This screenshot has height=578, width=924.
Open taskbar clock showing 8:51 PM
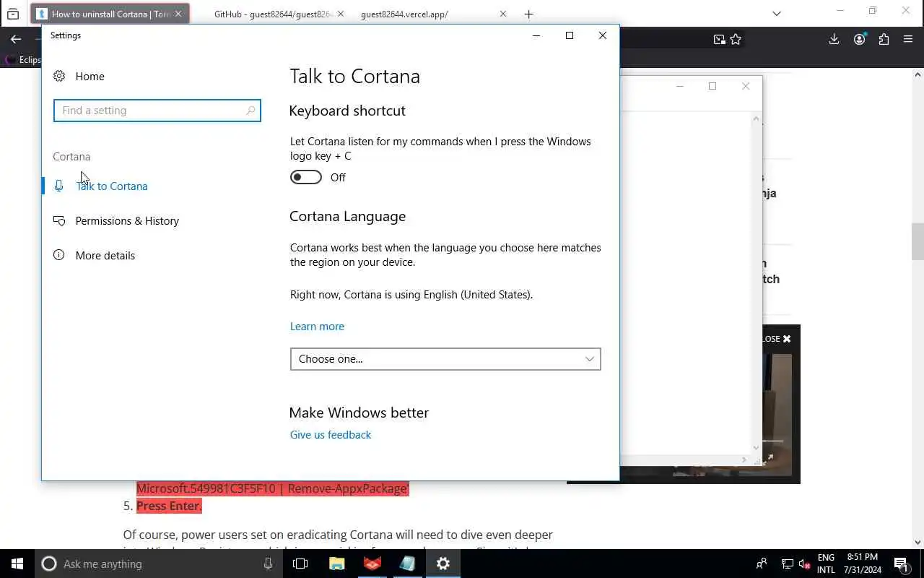(862, 564)
